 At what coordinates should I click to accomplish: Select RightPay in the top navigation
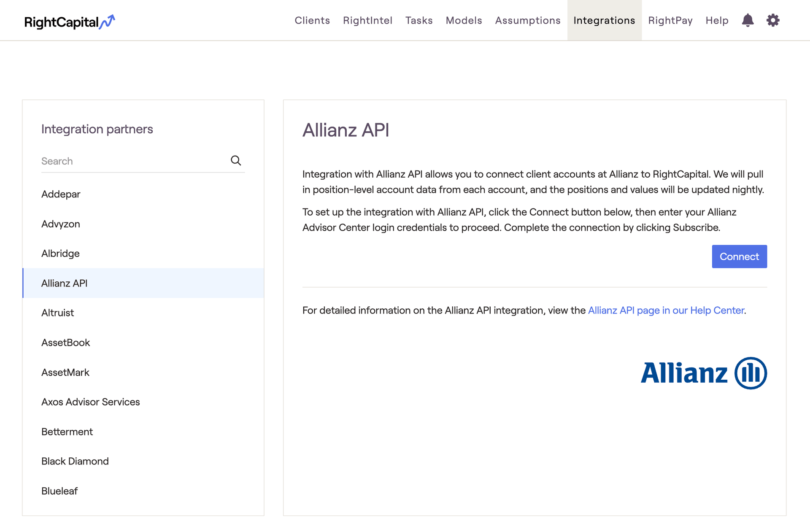[x=670, y=20]
